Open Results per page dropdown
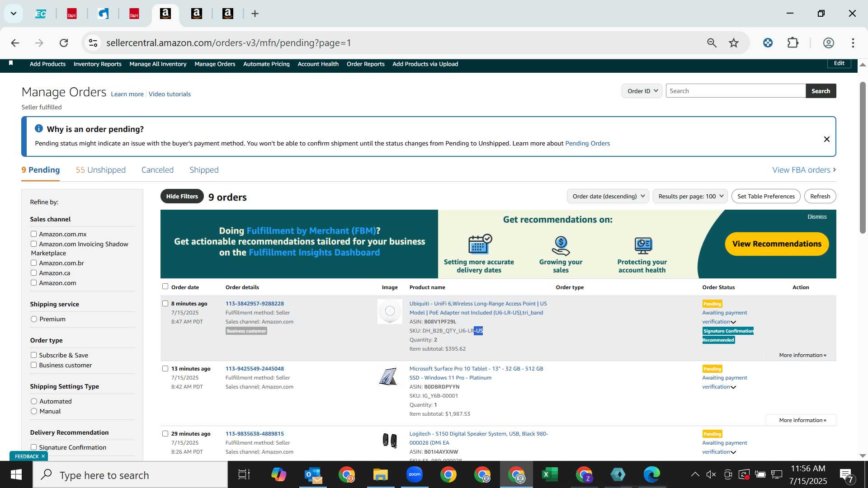 [x=690, y=196]
